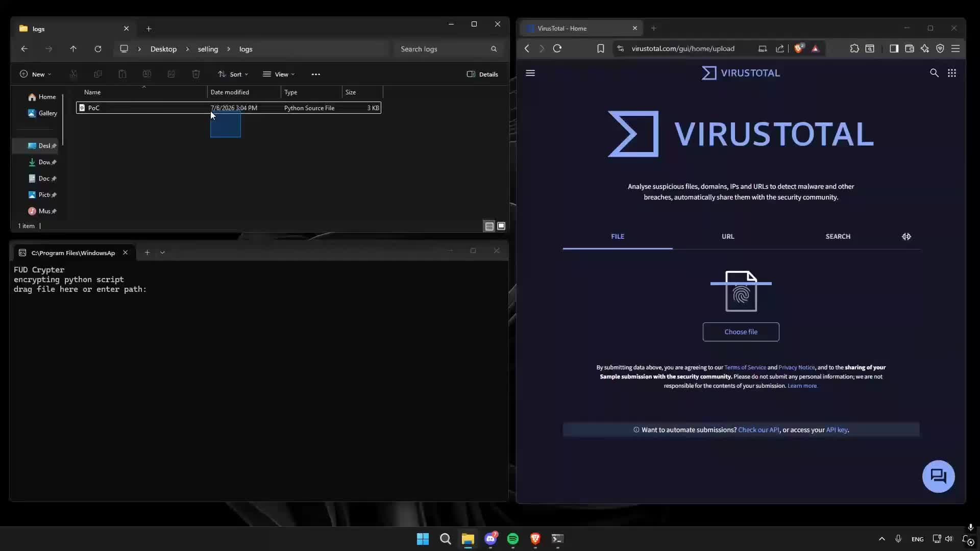Open the browser extensions puzzle icon
The image size is (980, 551).
coord(854,48)
